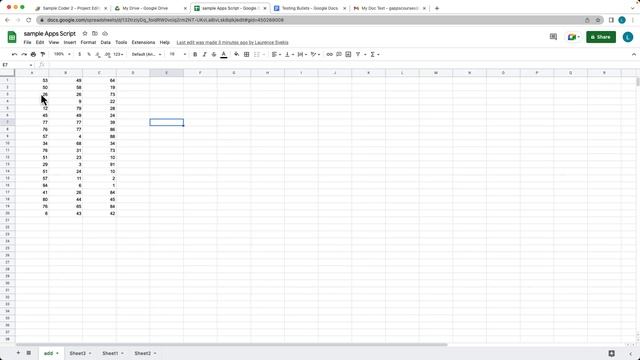Click the Move to folder icon
The width and height of the screenshot is (640, 360).
click(x=95, y=33)
